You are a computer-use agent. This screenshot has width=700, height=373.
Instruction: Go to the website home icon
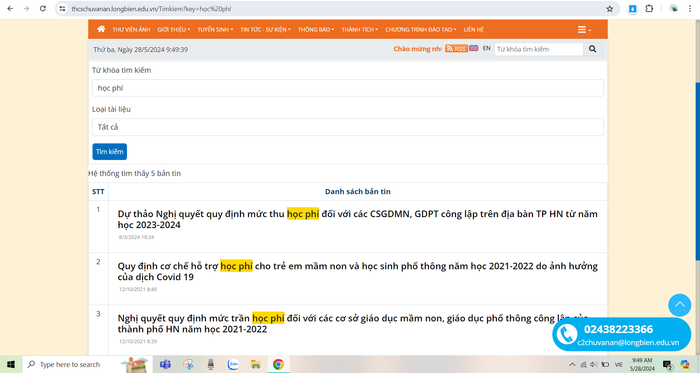click(x=101, y=29)
